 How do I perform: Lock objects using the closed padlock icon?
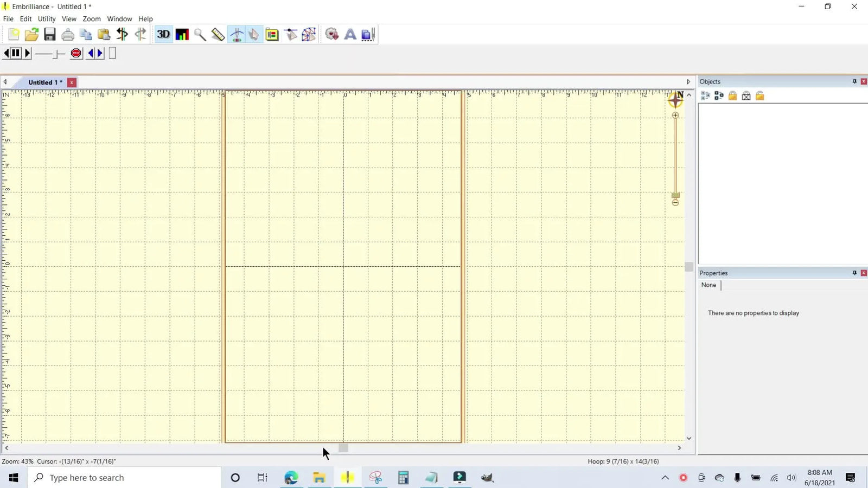click(732, 96)
